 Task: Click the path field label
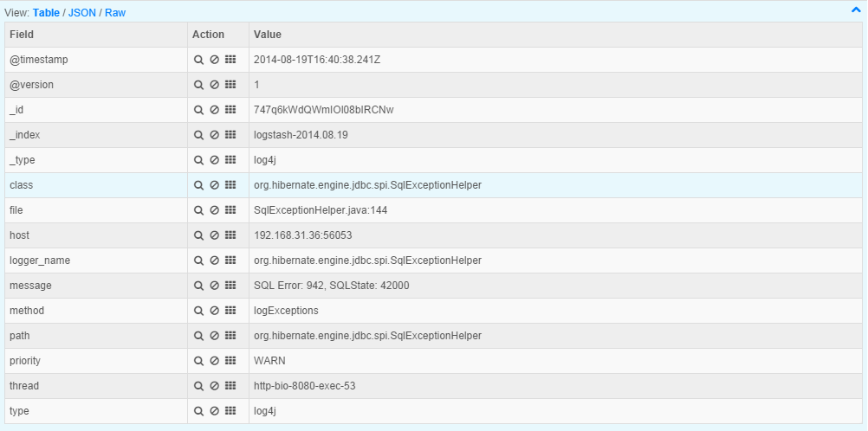click(19, 336)
